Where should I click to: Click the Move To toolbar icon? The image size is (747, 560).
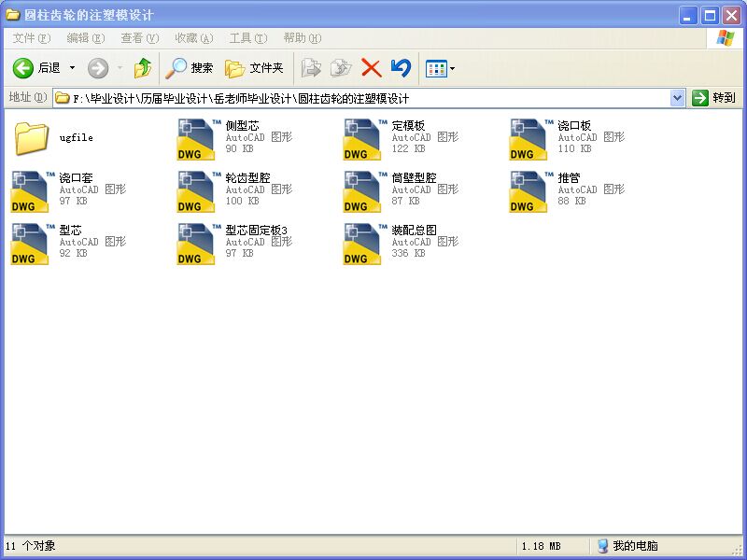[x=311, y=68]
